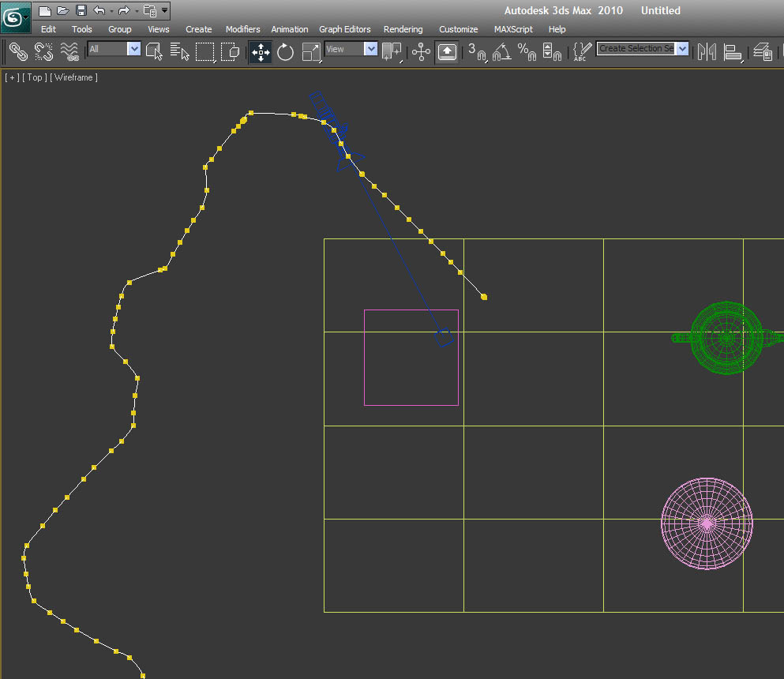Viewport: 784px width, 679px height.
Task: Open the Modifiers menu
Action: (242, 29)
